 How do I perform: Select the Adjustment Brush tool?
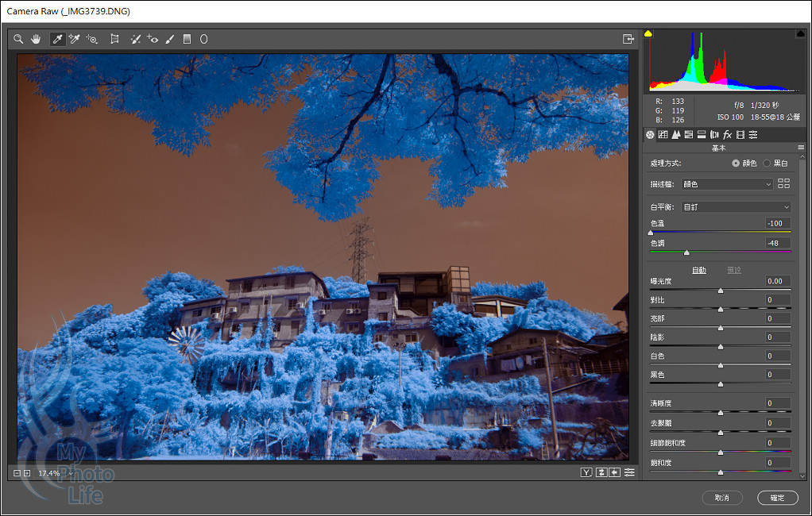click(170, 39)
